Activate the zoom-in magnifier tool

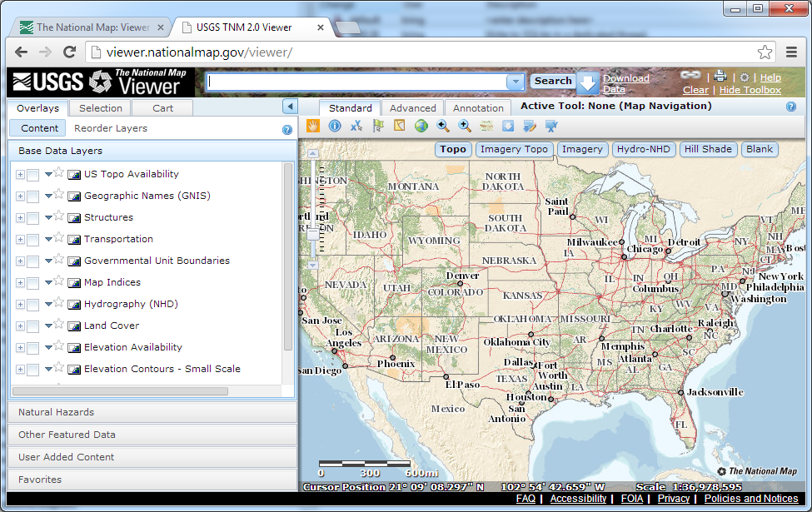(465, 126)
